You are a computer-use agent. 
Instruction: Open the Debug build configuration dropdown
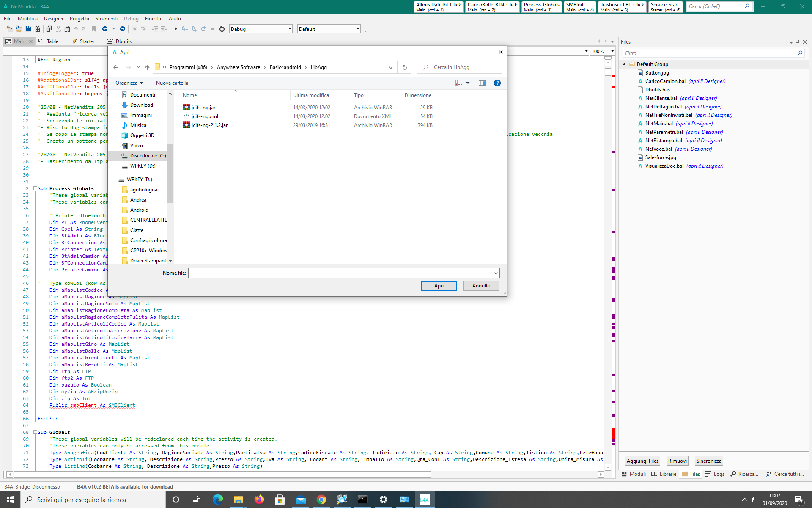click(x=290, y=29)
